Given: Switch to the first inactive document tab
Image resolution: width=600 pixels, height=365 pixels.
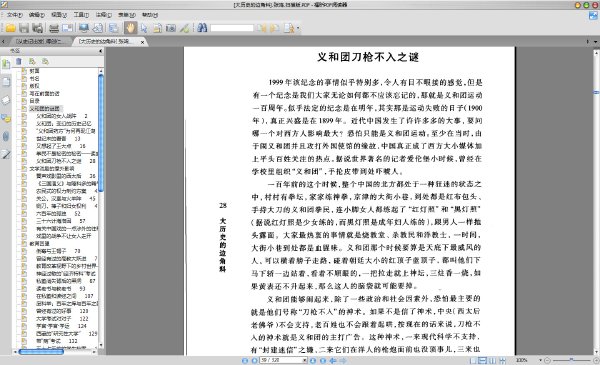Looking at the screenshot, I should [x=41, y=41].
